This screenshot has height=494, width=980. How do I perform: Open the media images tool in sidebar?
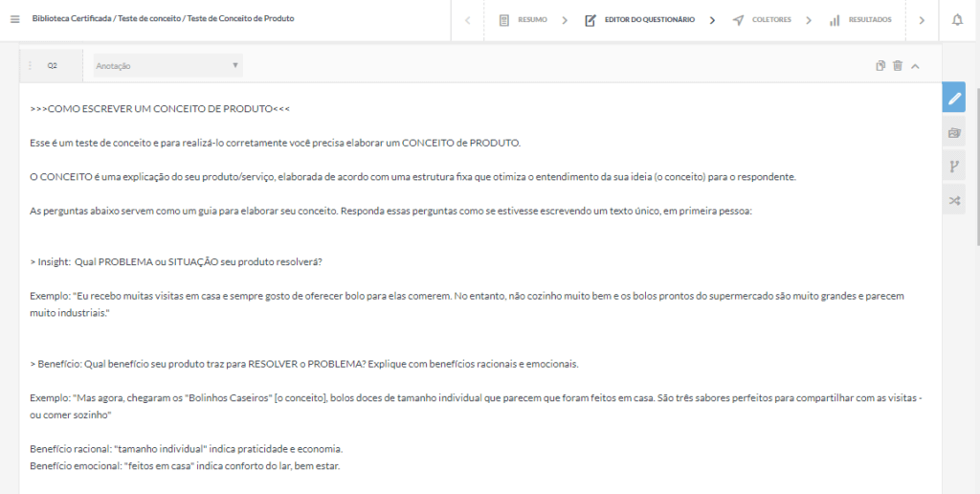point(954,132)
